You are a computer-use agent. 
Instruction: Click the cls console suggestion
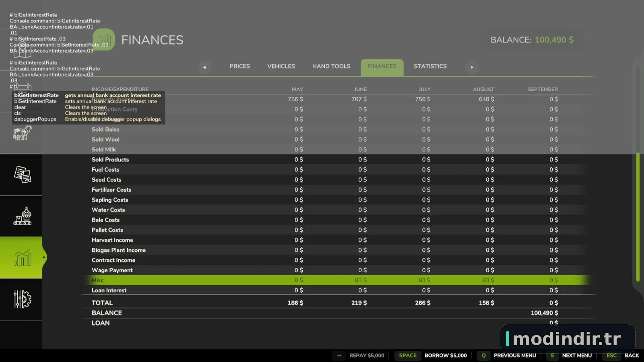coord(17,113)
